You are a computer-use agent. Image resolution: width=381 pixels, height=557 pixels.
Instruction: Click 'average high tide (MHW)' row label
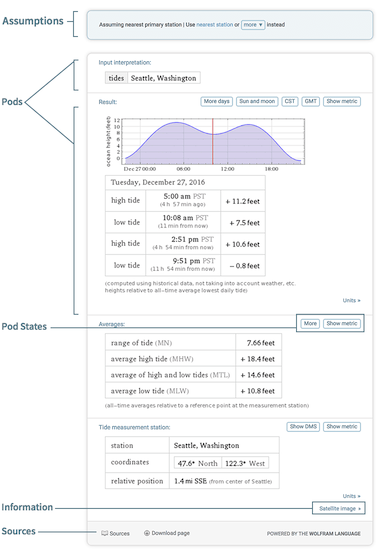click(152, 359)
